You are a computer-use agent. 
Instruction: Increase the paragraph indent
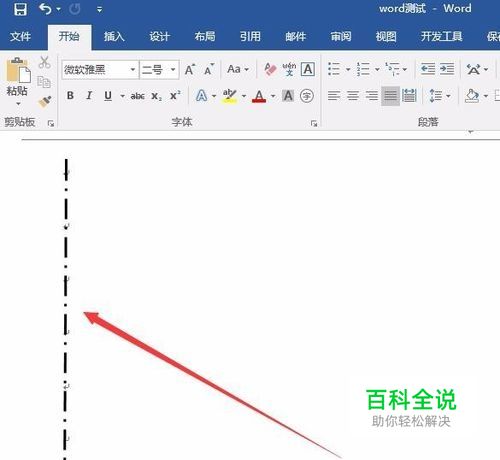click(x=447, y=69)
